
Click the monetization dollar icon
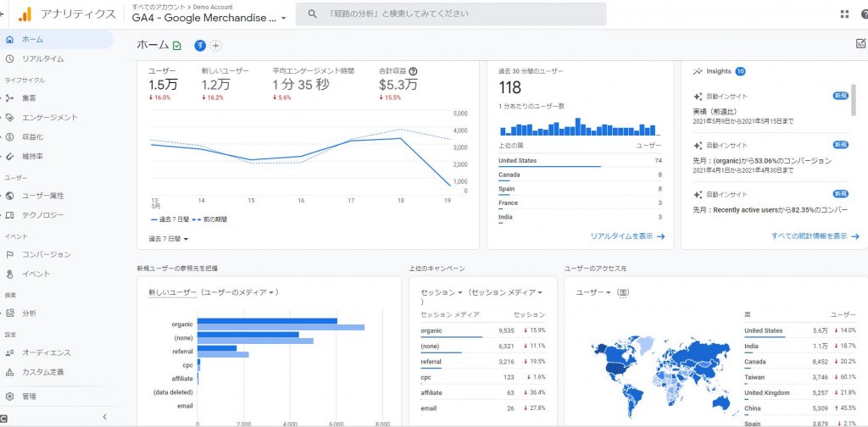click(x=9, y=136)
